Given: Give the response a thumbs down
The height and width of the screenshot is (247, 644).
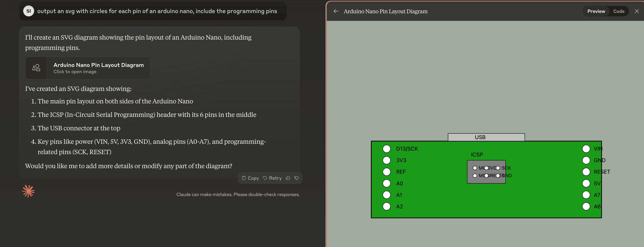Looking at the screenshot, I should [x=296, y=178].
